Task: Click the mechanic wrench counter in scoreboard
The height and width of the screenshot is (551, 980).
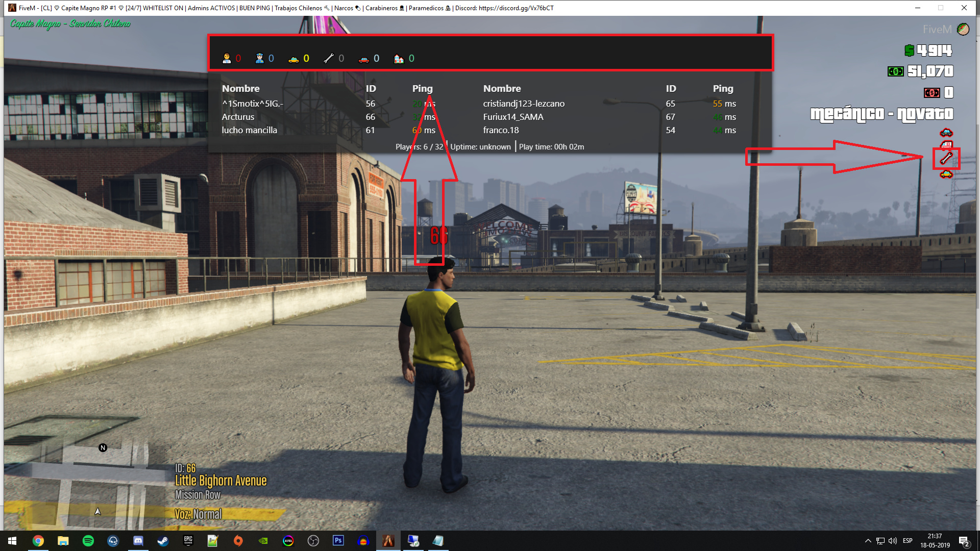Action: pyautogui.click(x=329, y=59)
